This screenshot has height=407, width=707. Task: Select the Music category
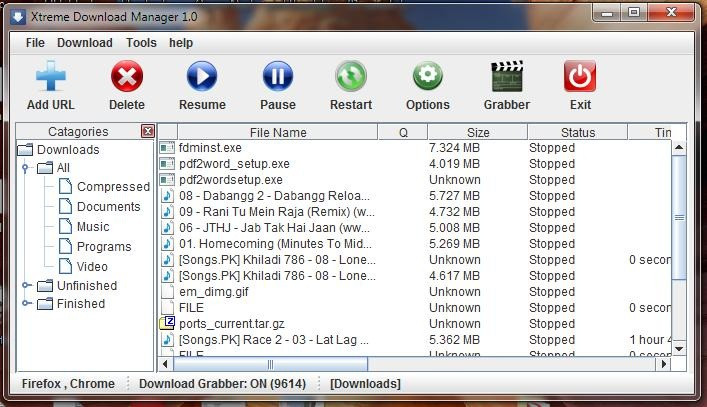[93, 226]
